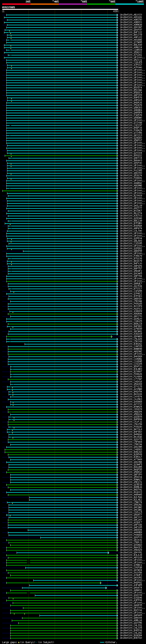Click the 439 query end position number
The width and height of the screenshot is (146, 644).
coord(115,11)
